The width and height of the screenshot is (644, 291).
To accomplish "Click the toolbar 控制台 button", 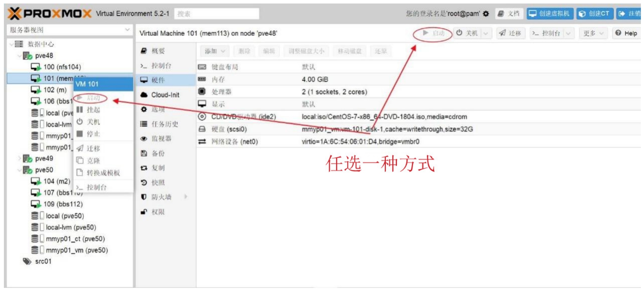I will 546,33.
